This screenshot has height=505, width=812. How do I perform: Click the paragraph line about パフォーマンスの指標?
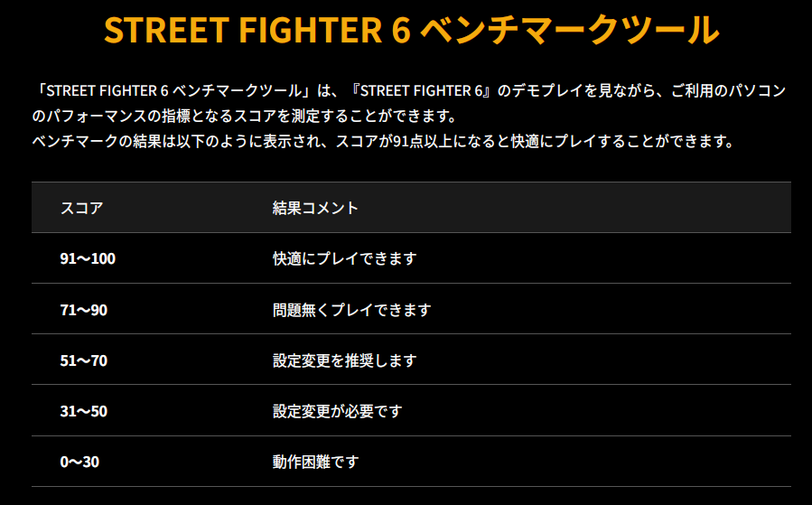click(x=245, y=116)
